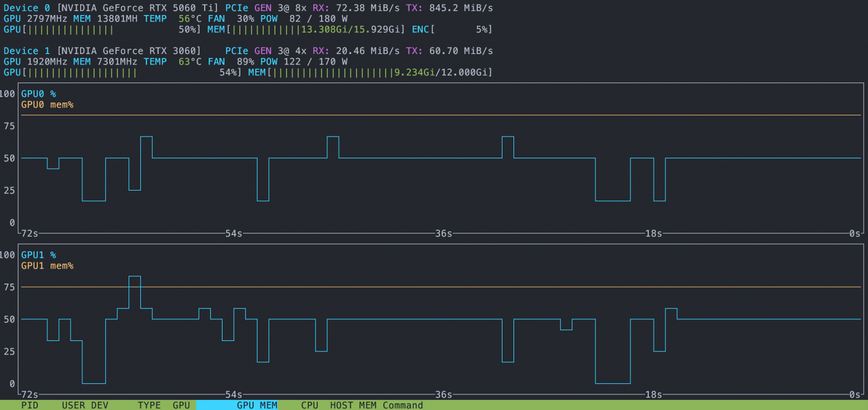The image size is (868, 410).
Task: Click the 'TEMP 56°C' temperature reading
Action: [172, 19]
